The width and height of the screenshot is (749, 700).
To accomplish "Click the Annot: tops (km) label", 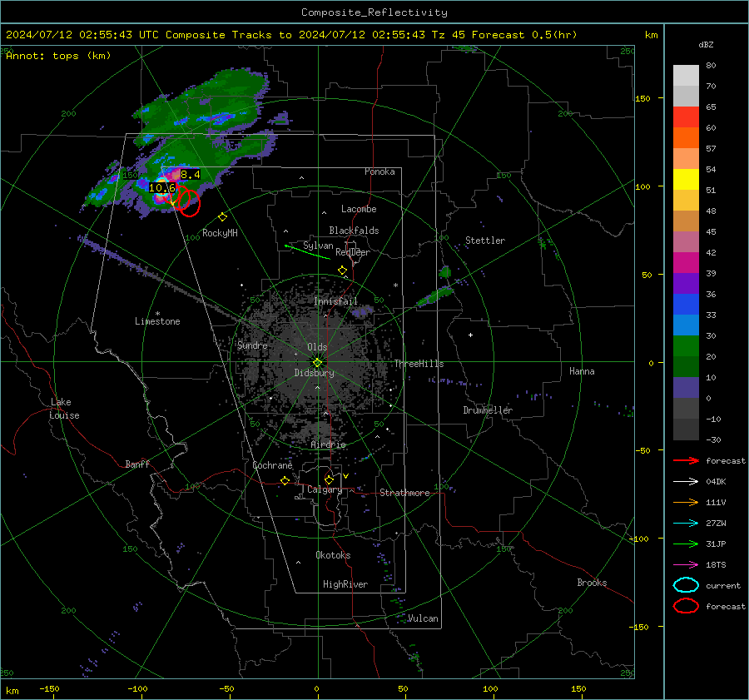I will (x=58, y=56).
